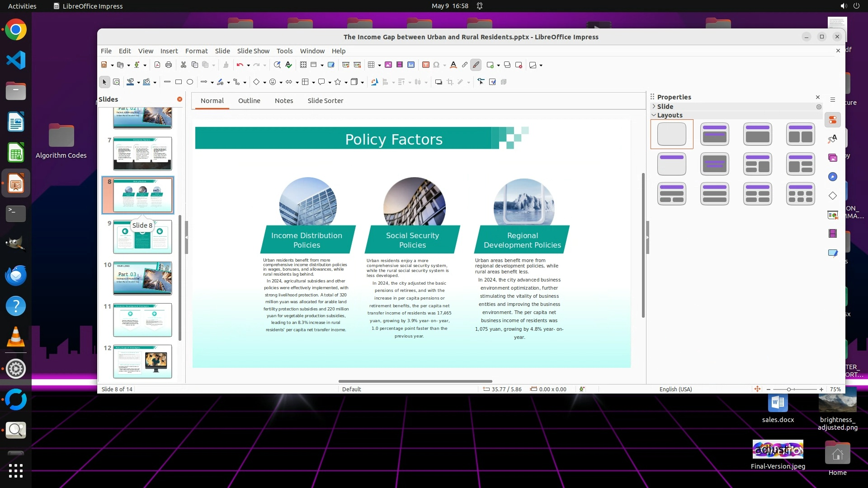Insert a text box
Viewport: 868px width, 488px height.
click(425, 65)
